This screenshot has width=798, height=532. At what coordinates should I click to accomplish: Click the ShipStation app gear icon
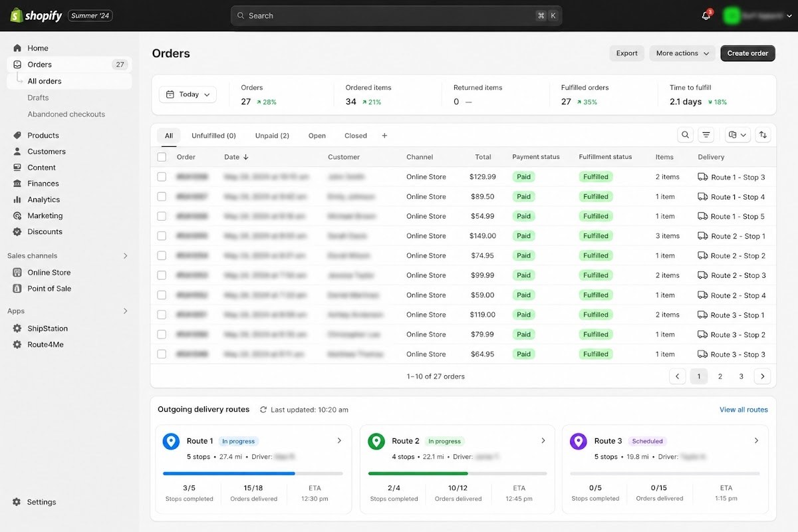[17, 329]
